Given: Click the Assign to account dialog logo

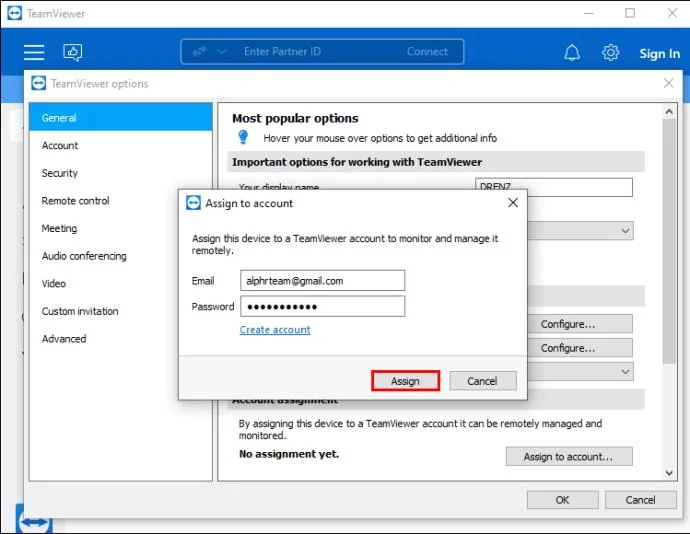Looking at the screenshot, I should [x=193, y=203].
